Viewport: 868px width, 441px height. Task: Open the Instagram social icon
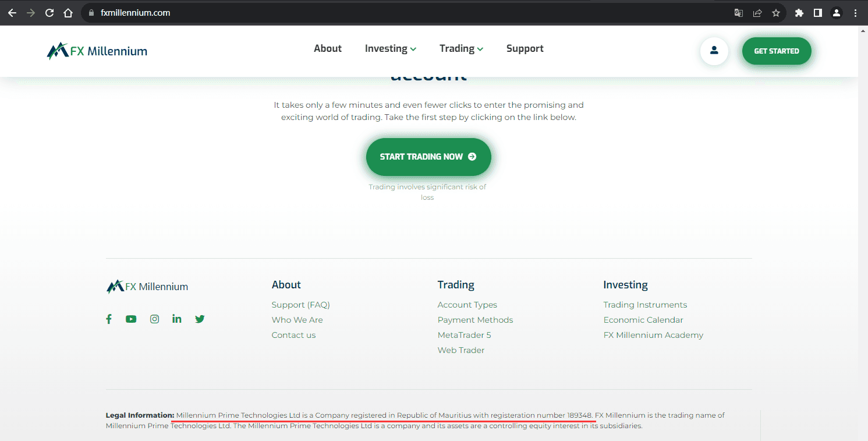[x=154, y=319]
